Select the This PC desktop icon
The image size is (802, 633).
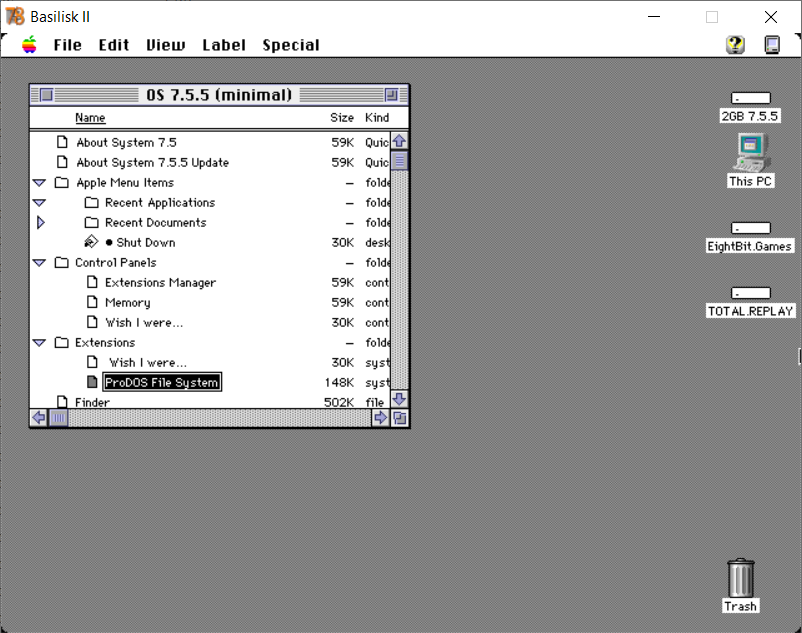coord(750,152)
